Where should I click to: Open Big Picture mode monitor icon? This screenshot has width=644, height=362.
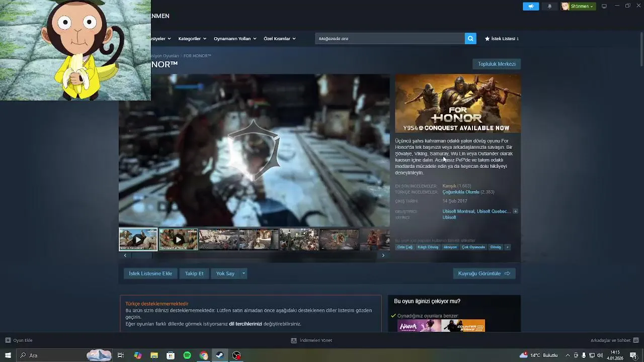tap(604, 7)
